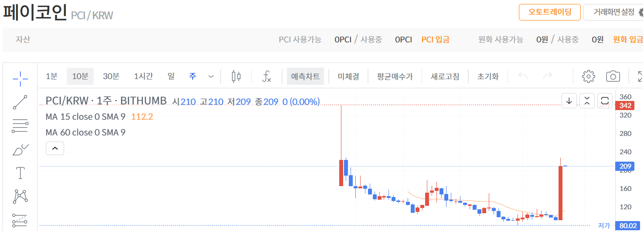Image resolution: width=644 pixels, height=232 pixels.
Task: Switch to the 일 daily interval
Action: pos(171,76)
